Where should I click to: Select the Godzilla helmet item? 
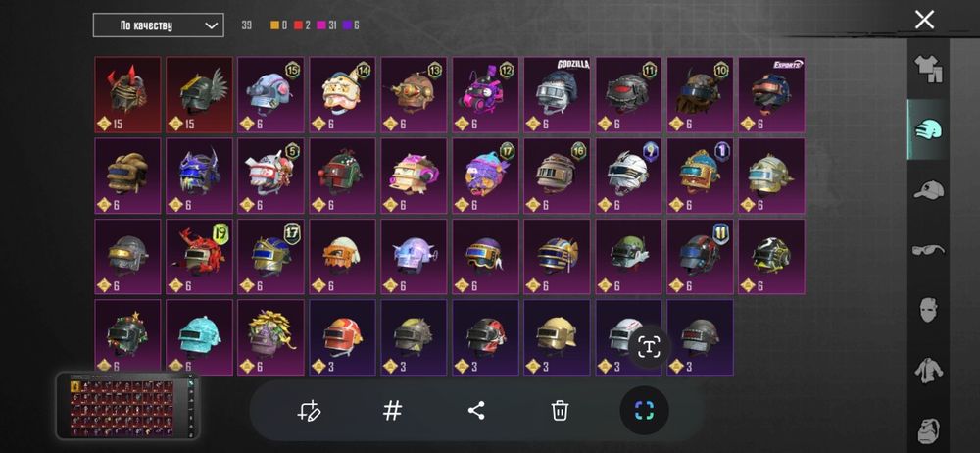557,94
